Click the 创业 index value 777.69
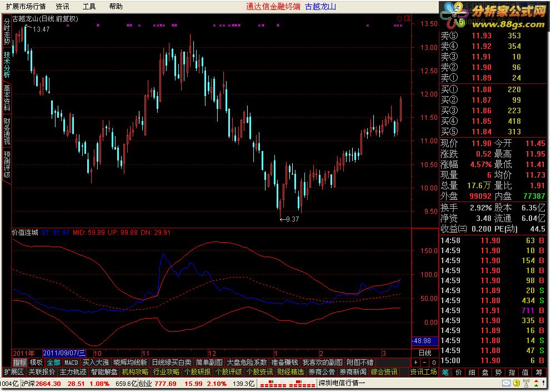551x392 pixels. [165, 384]
